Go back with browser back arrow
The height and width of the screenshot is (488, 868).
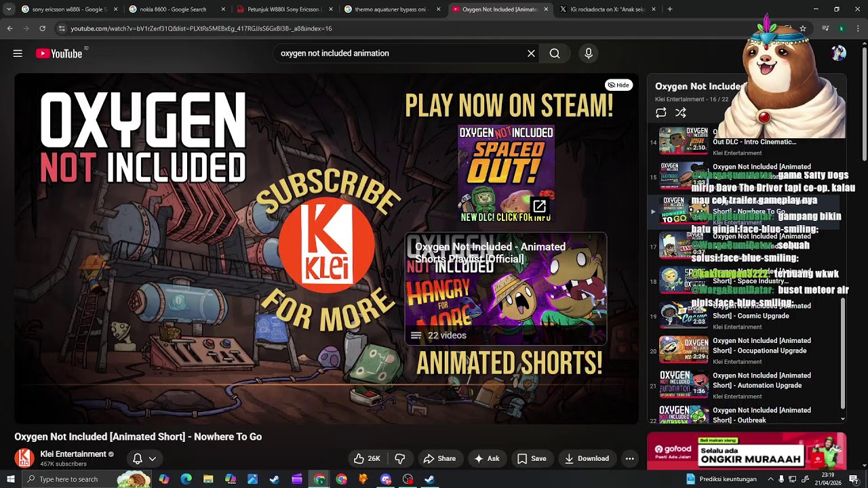9,28
